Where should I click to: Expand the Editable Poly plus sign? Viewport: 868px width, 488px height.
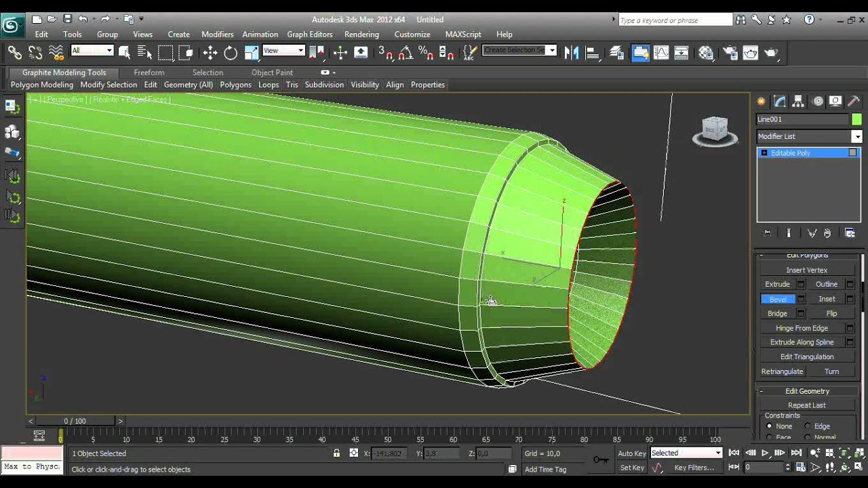764,153
